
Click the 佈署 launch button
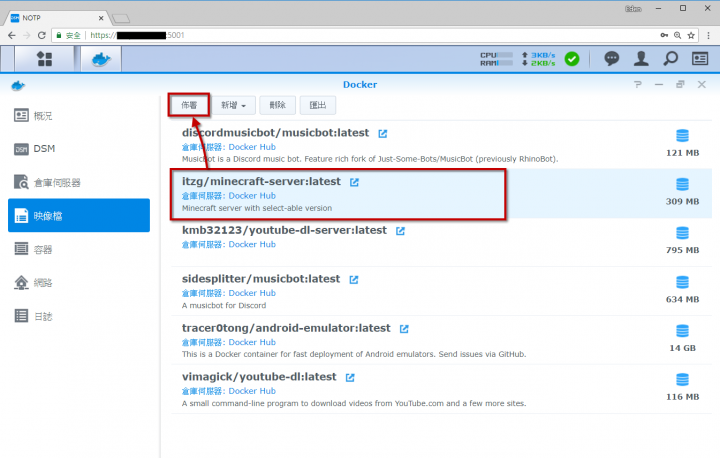pos(189,105)
